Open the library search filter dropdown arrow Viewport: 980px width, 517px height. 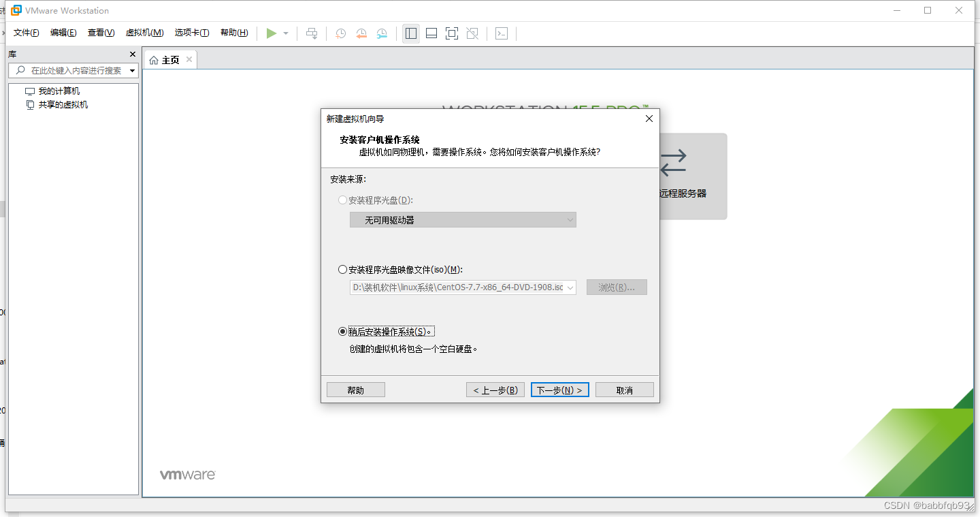pyautogui.click(x=132, y=71)
